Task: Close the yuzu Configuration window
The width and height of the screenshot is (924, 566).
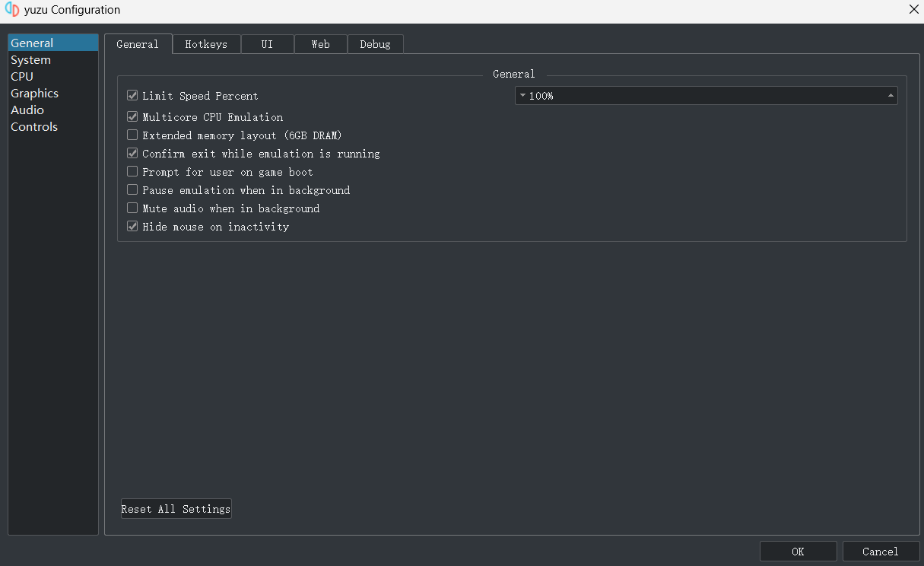Action: (913, 9)
